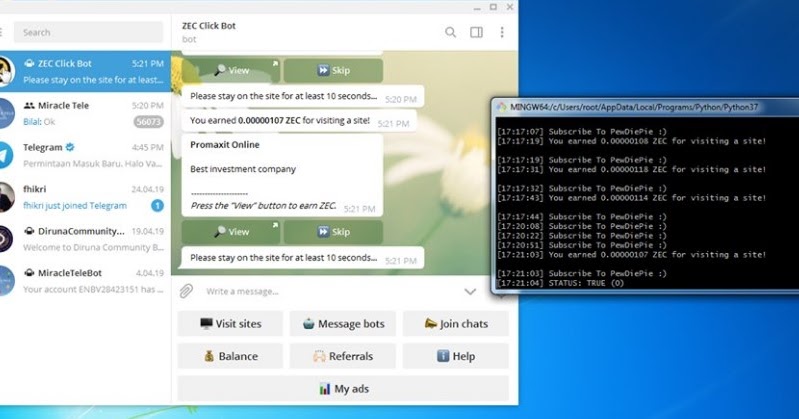Open the ZEC Click Bot chat
The image size is (799, 419).
(85, 71)
